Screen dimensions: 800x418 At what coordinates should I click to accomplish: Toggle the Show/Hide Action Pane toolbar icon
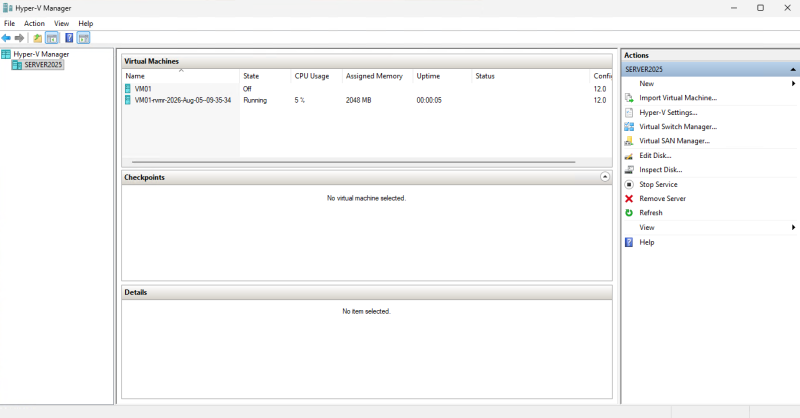[x=84, y=38]
